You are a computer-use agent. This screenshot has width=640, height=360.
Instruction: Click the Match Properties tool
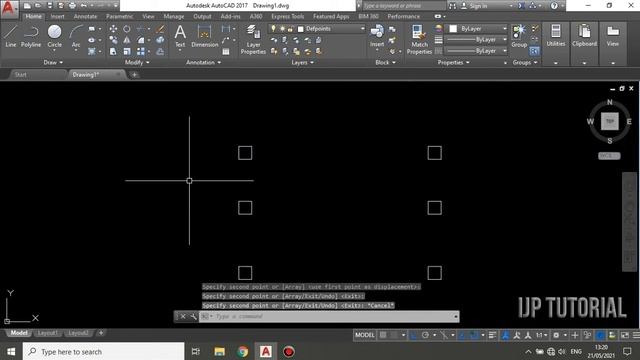click(x=419, y=39)
